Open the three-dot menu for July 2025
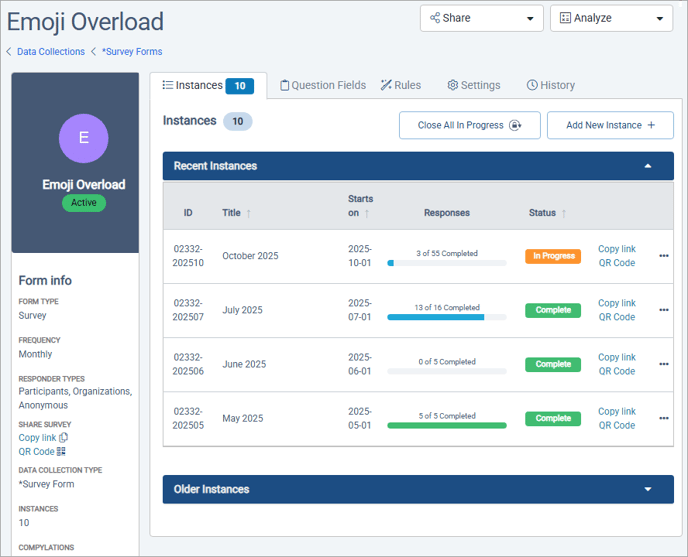Viewport: 688px width, 557px height. [x=663, y=310]
